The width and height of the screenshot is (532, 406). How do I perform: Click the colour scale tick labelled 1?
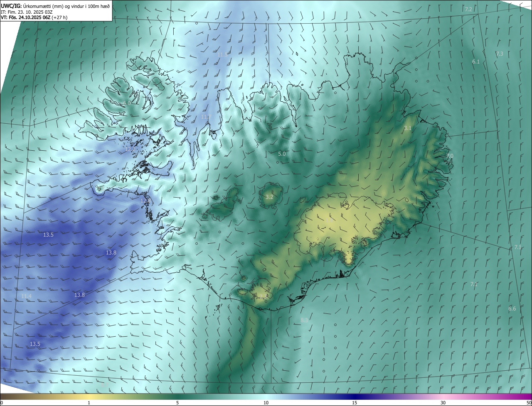[89, 403]
